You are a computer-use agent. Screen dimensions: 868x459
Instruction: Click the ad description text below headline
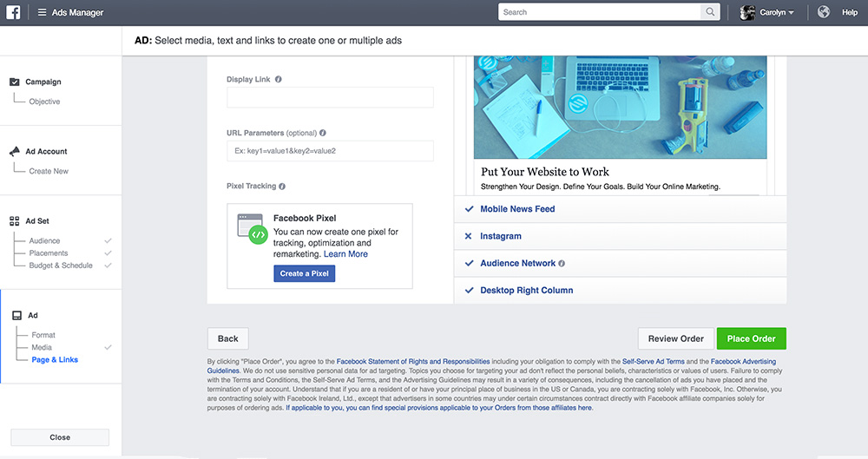click(600, 187)
